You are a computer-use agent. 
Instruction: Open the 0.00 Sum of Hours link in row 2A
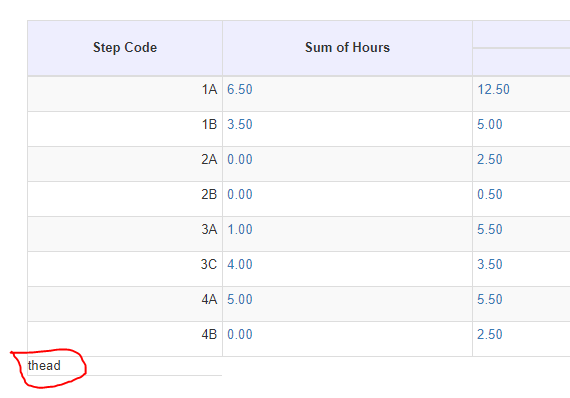(240, 159)
